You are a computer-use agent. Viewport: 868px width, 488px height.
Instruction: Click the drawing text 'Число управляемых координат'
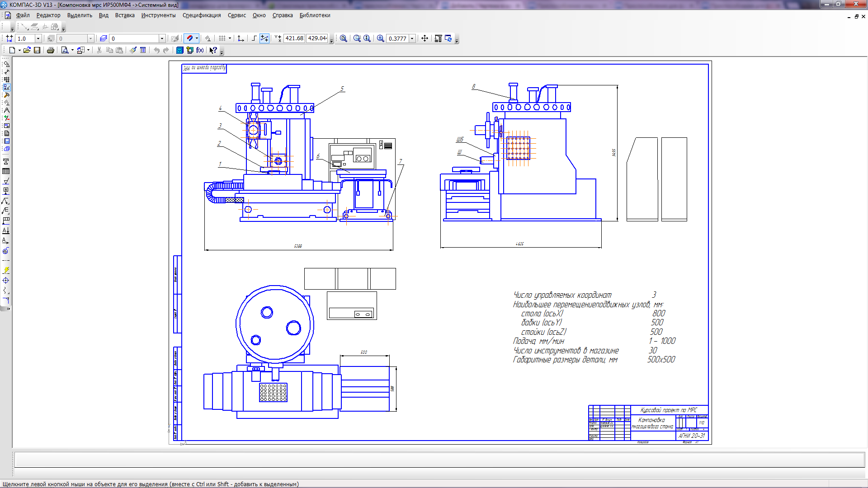(562, 295)
